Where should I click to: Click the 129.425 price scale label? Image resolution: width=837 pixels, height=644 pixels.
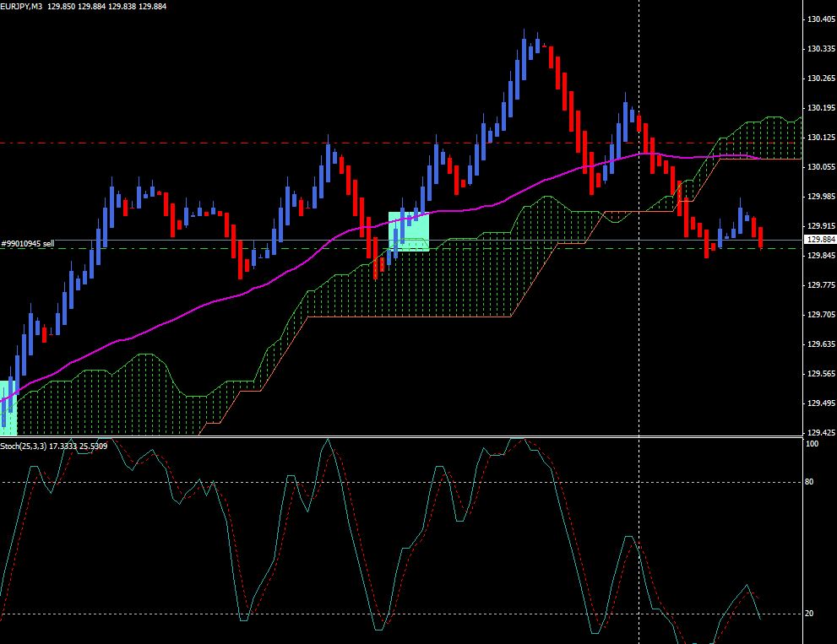(x=821, y=433)
